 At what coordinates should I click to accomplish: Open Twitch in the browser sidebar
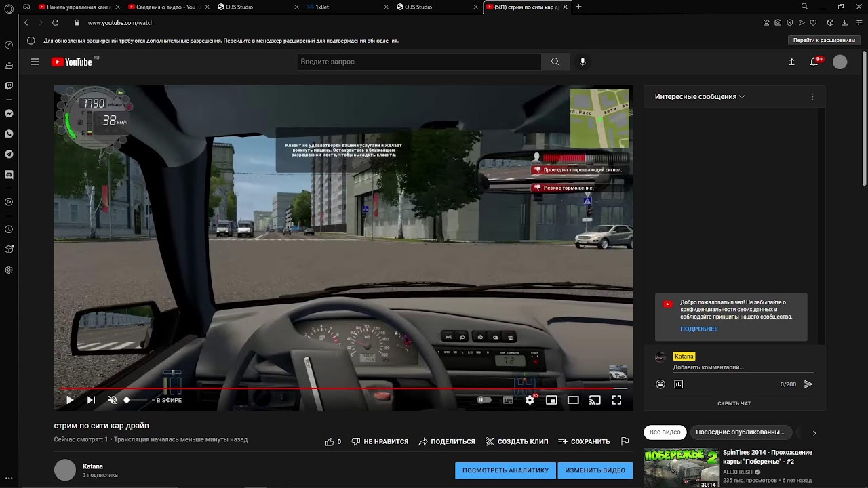coord(9,85)
